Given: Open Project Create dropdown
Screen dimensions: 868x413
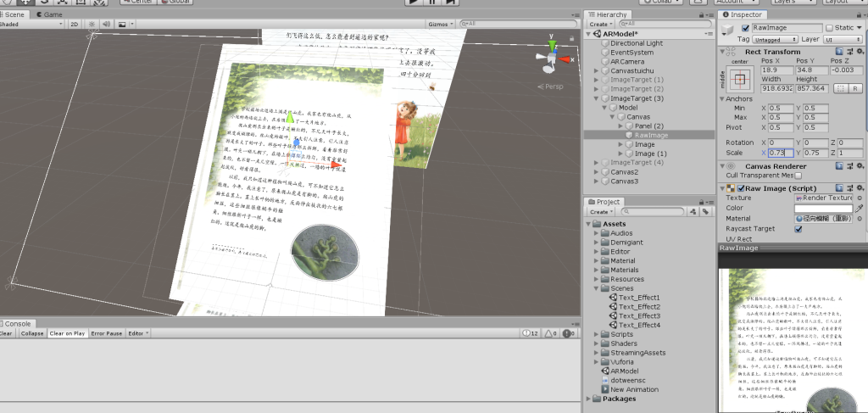Looking at the screenshot, I should point(601,211).
